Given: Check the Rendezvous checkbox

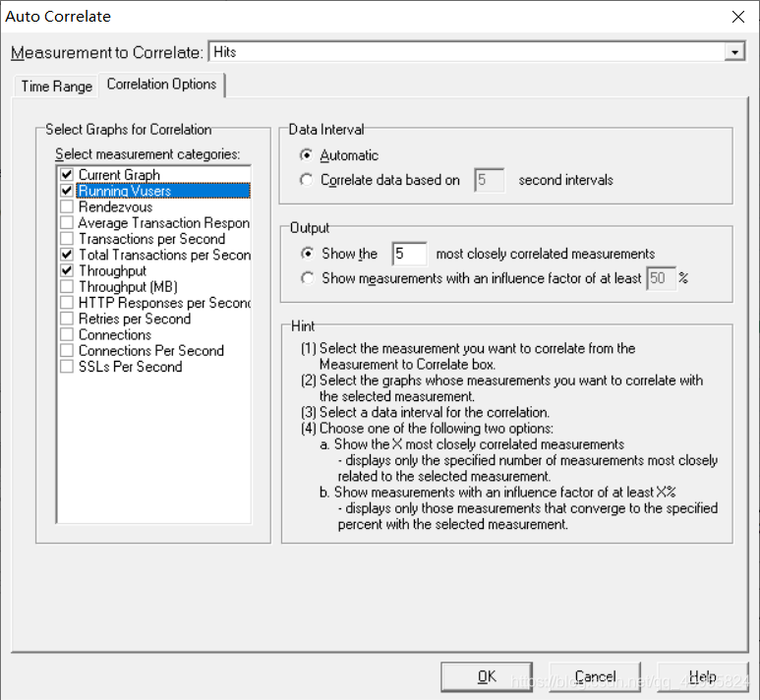Looking at the screenshot, I should [x=67, y=206].
